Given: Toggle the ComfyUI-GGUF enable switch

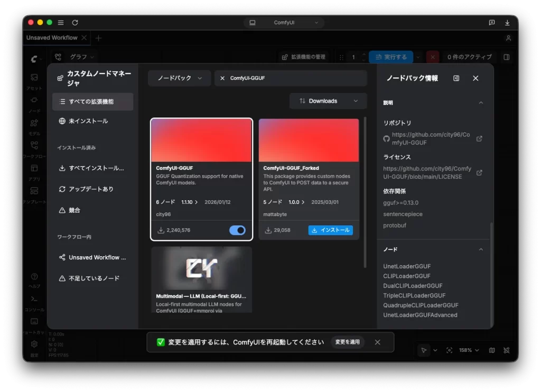Looking at the screenshot, I should (x=237, y=230).
